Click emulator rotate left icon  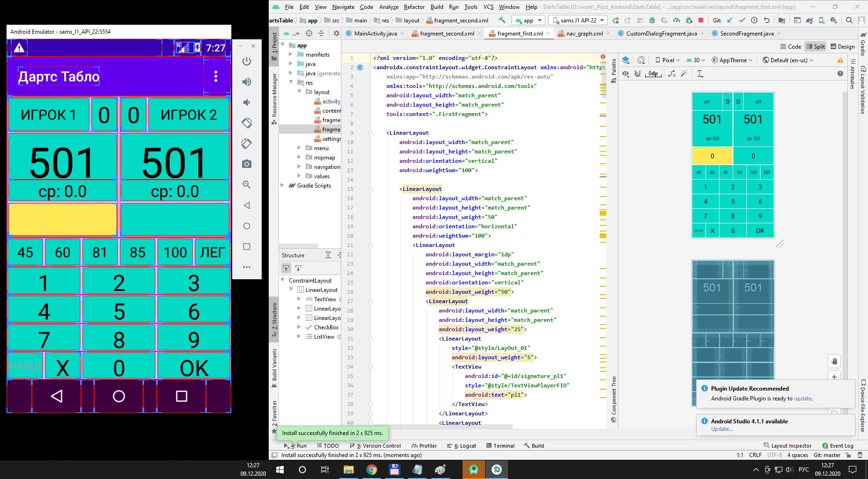[247, 123]
